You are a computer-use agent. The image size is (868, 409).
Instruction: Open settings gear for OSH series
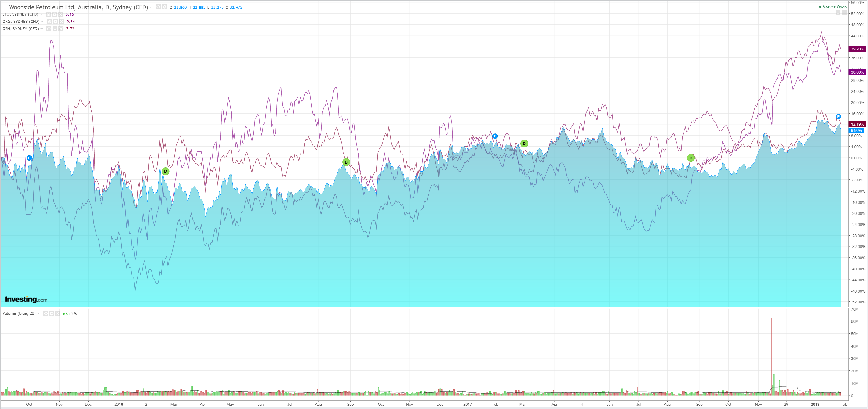pyautogui.click(x=55, y=29)
